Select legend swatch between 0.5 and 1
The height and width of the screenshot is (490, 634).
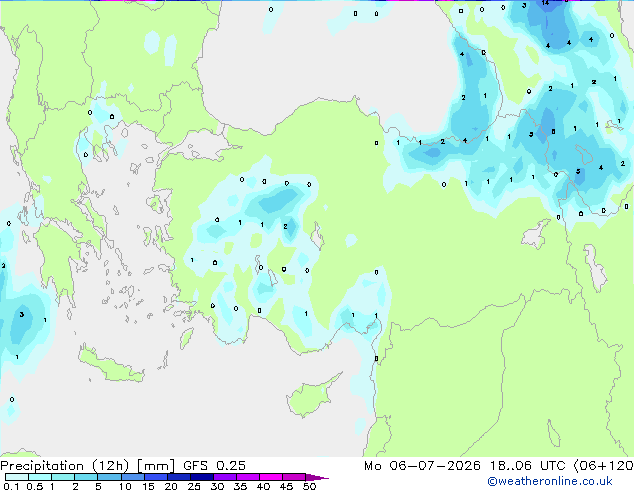40,477
